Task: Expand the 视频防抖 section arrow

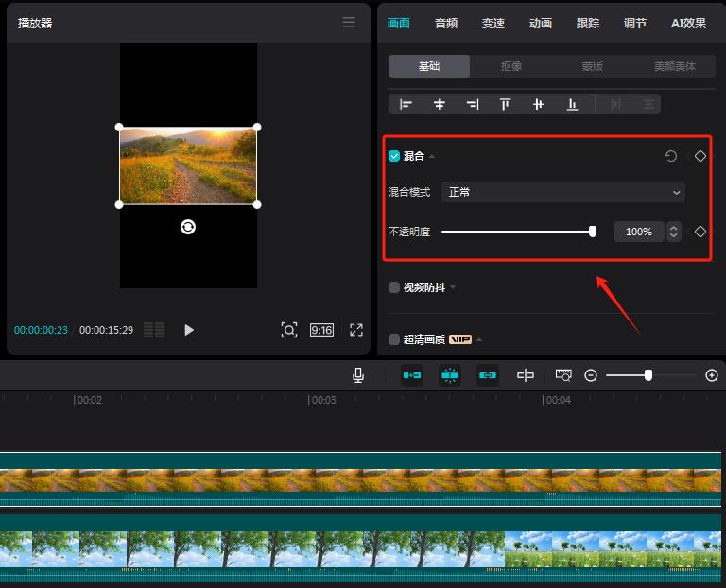Action: (453, 287)
